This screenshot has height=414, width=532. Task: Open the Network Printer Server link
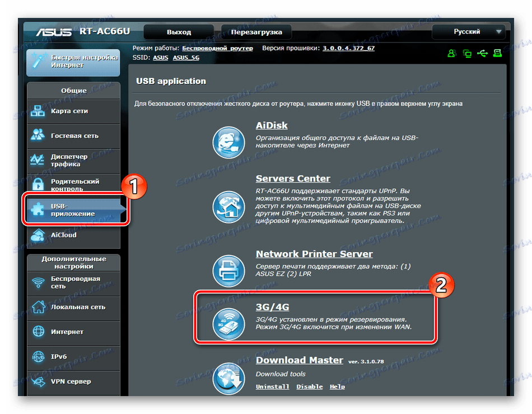[x=314, y=254]
